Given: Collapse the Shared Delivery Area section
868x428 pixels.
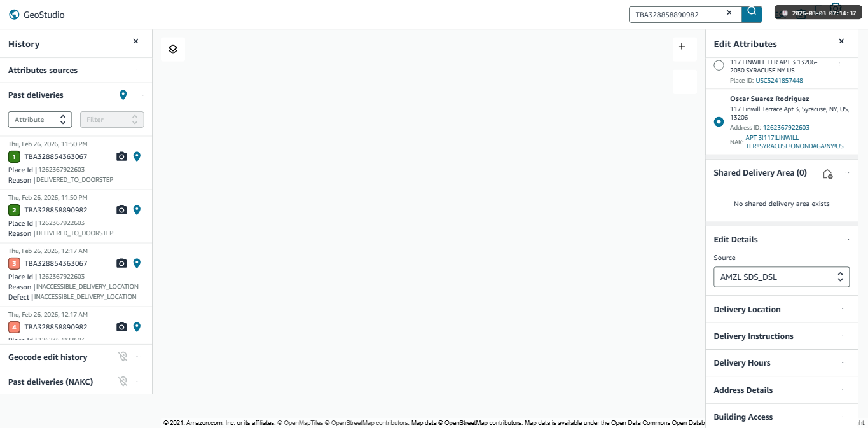Looking at the screenshot, I should pos(848,173).
